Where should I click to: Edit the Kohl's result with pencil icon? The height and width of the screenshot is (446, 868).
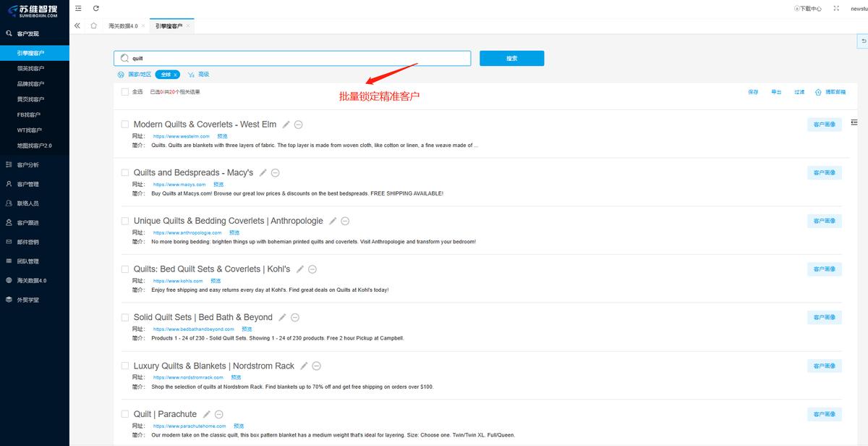point(300,269)
